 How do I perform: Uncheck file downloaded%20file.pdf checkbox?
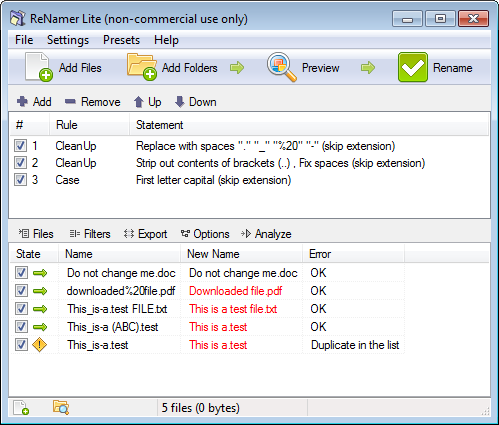point(21,291)
